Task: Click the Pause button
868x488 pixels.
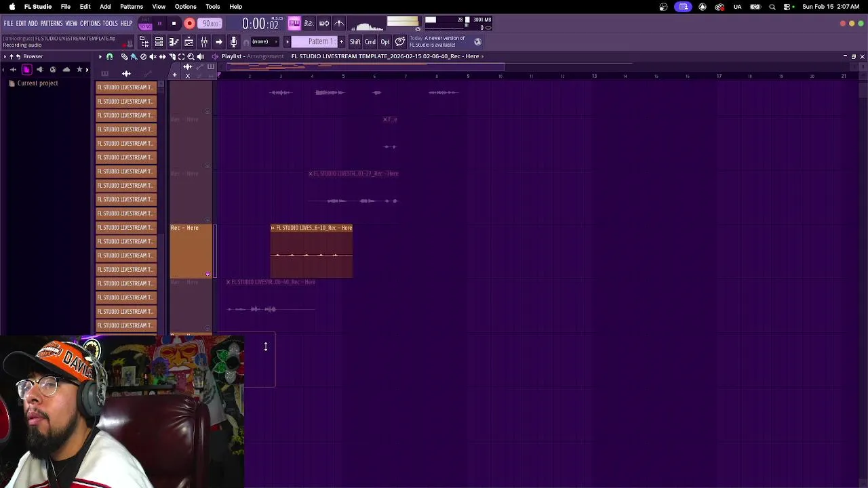Action: (159, 23)
